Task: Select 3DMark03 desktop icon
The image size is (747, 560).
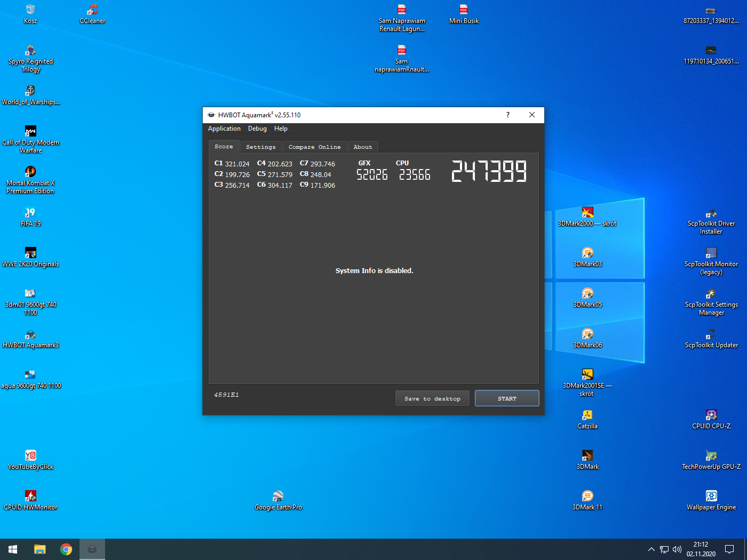Action: [x=587, y=257]
